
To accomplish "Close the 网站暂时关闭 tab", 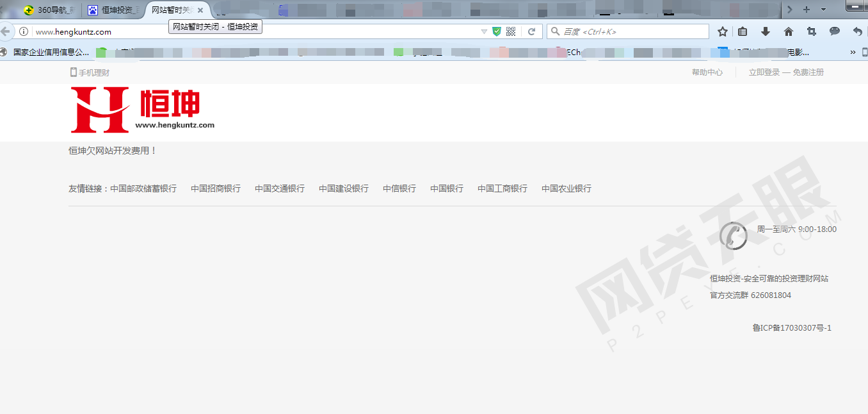I will tap(200, 10).
